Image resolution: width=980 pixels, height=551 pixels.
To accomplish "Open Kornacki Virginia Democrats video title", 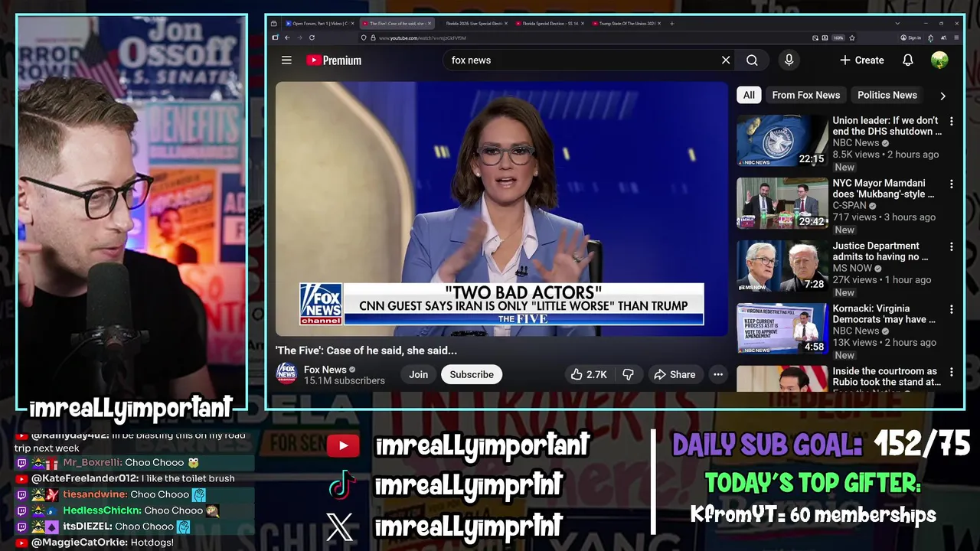I will click(885, 314).
